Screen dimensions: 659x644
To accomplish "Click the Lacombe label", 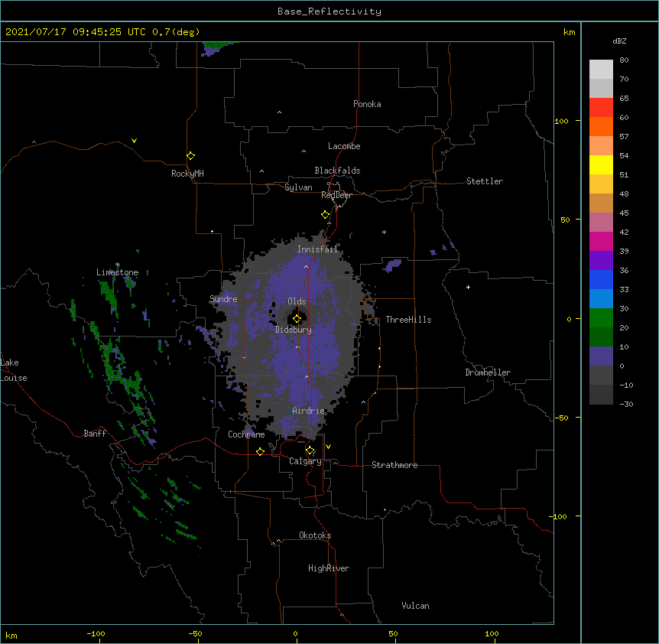I will coord(344,146).
